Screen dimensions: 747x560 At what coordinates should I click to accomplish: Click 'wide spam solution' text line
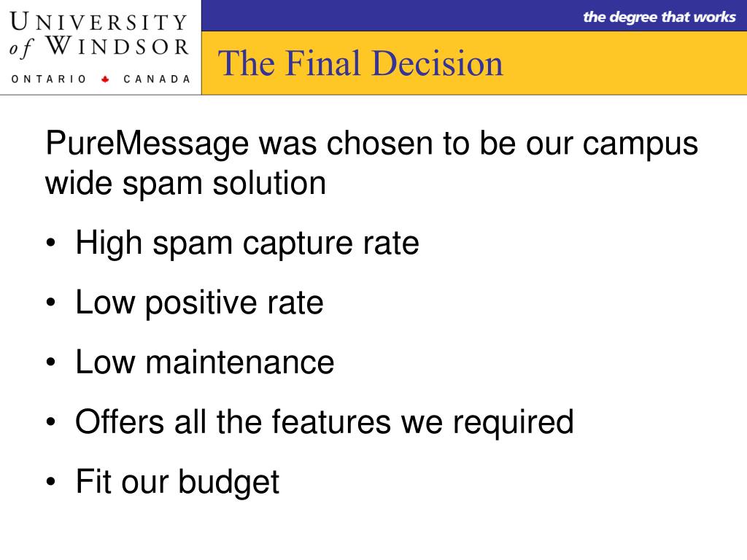click(186, 183)
